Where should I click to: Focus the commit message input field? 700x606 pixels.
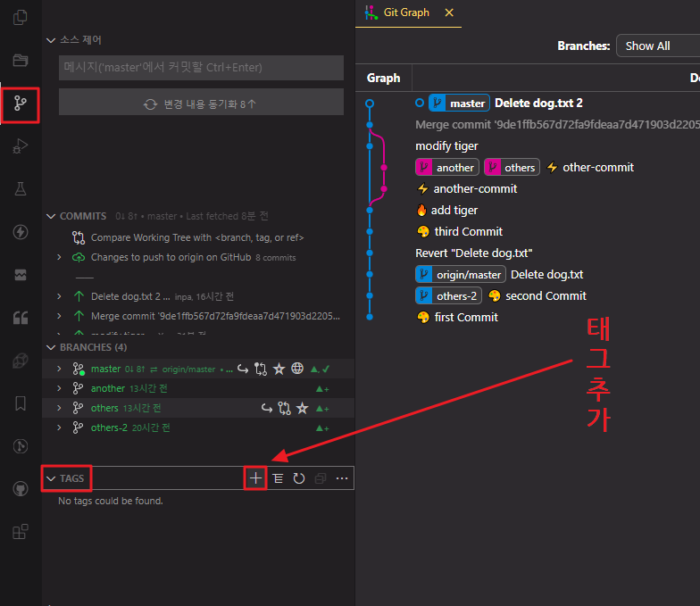click(202, 68)
